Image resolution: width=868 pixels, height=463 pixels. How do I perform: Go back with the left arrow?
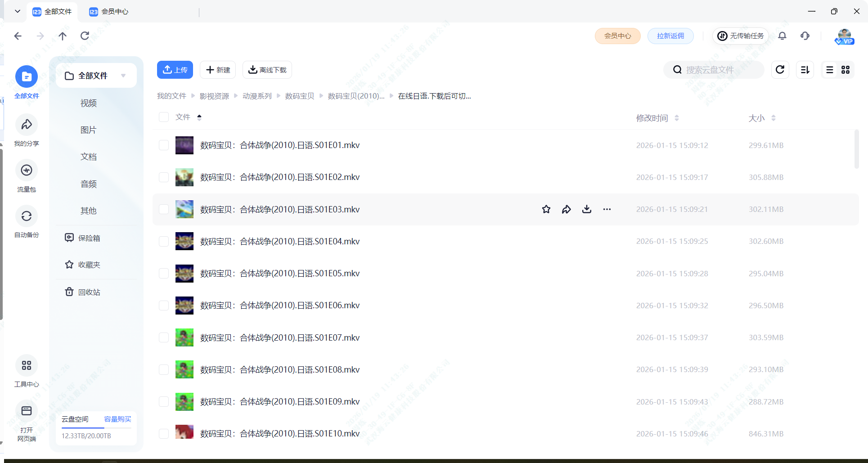(x=18, y=36)
